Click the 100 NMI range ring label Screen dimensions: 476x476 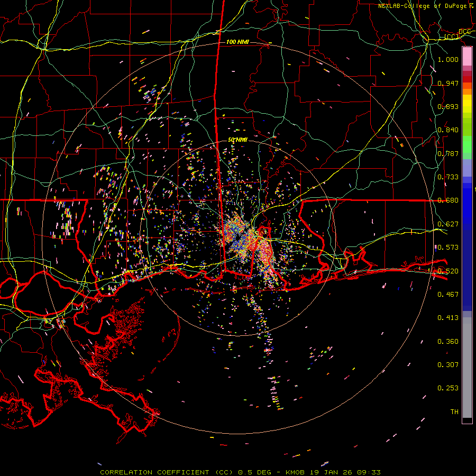click(x=237, y=42)
